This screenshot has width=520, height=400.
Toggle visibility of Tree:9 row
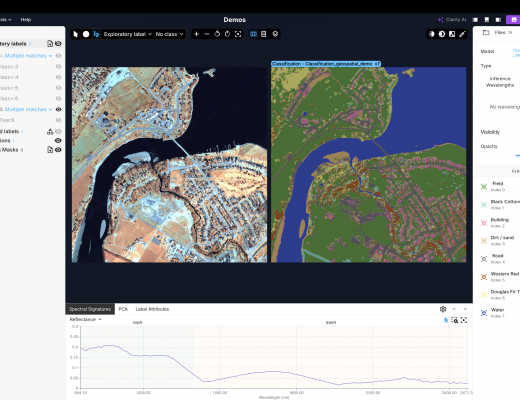point(58,120)
